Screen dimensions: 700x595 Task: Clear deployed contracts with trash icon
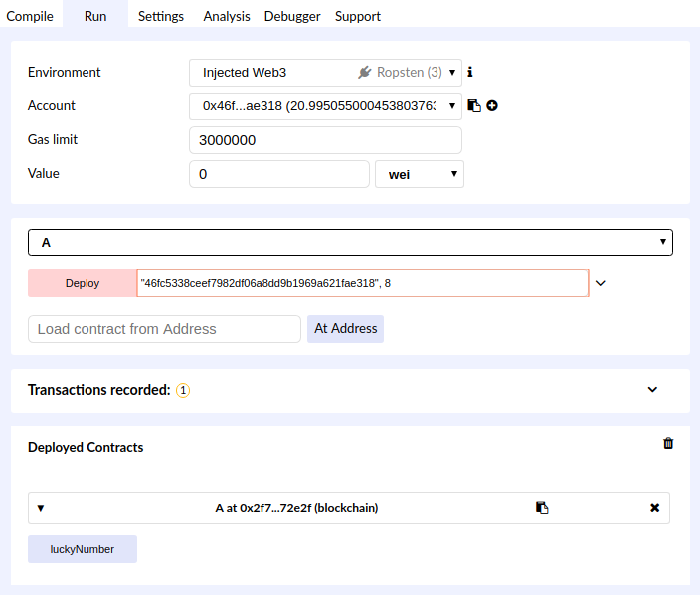coord(668,444)
